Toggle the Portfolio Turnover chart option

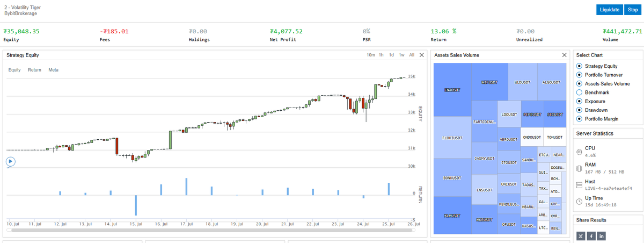[579, 75]
